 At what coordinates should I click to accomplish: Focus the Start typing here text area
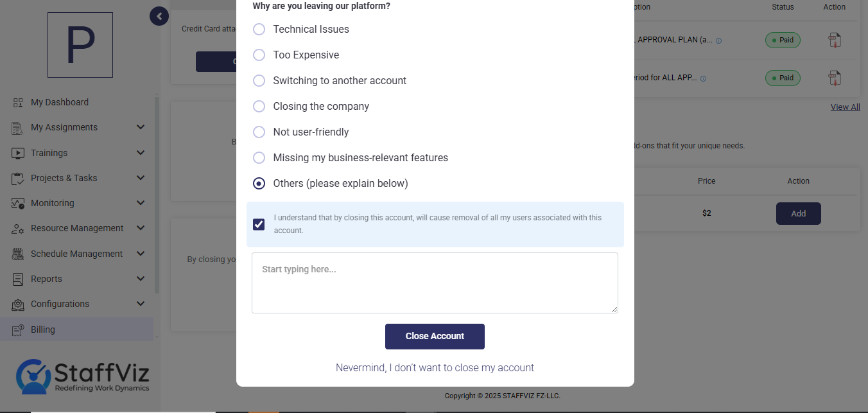[x=435, y=283]
